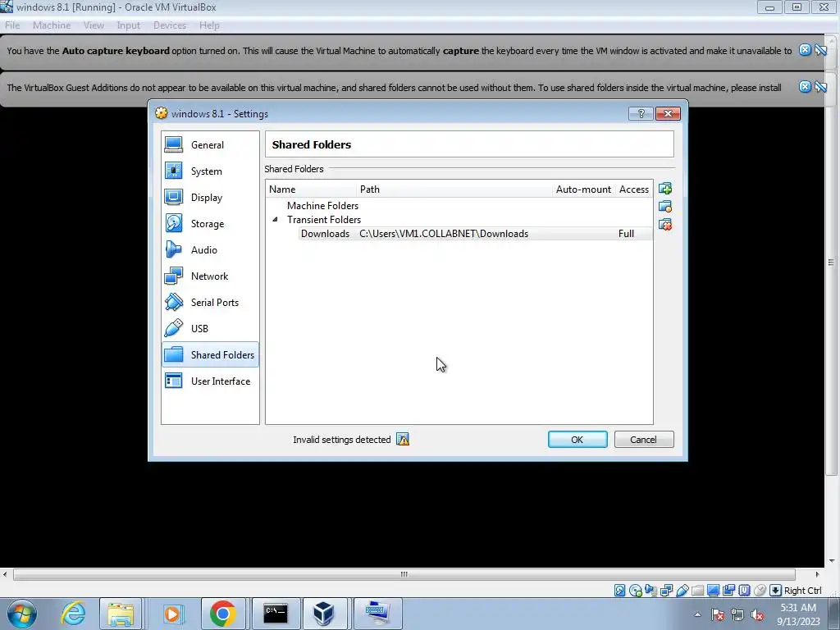
Task: Click OK to confirm settings
Action: point(577,440)
